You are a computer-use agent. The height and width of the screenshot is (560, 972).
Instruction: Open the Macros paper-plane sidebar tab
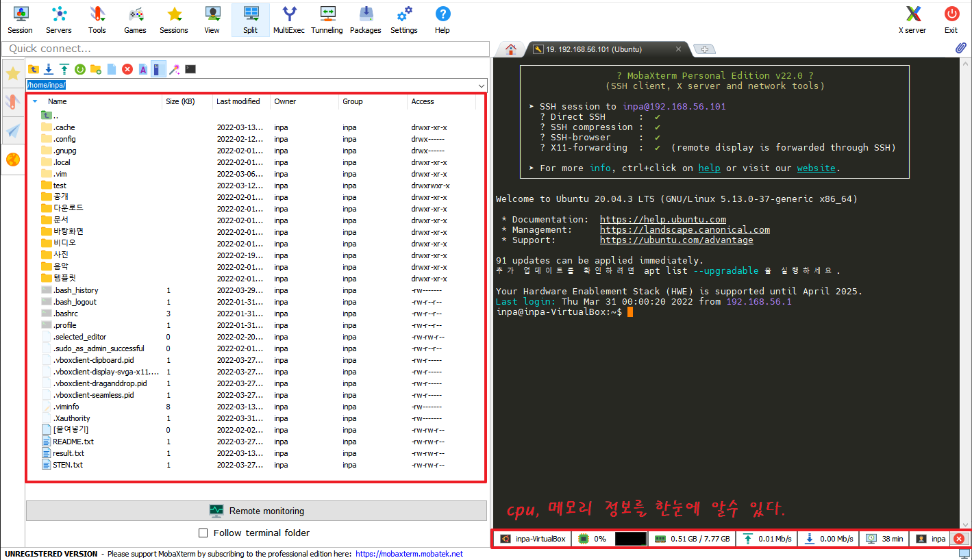[x=12, y=131]
